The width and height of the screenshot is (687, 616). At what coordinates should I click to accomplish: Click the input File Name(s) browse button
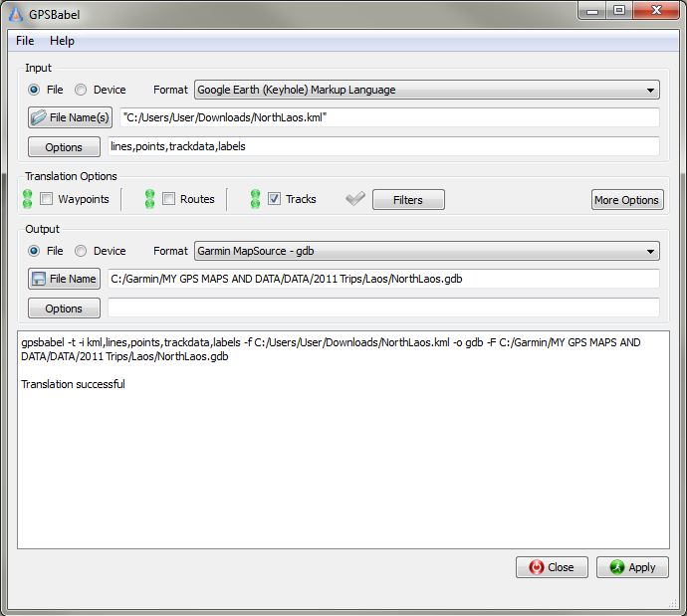pos(70,117)
